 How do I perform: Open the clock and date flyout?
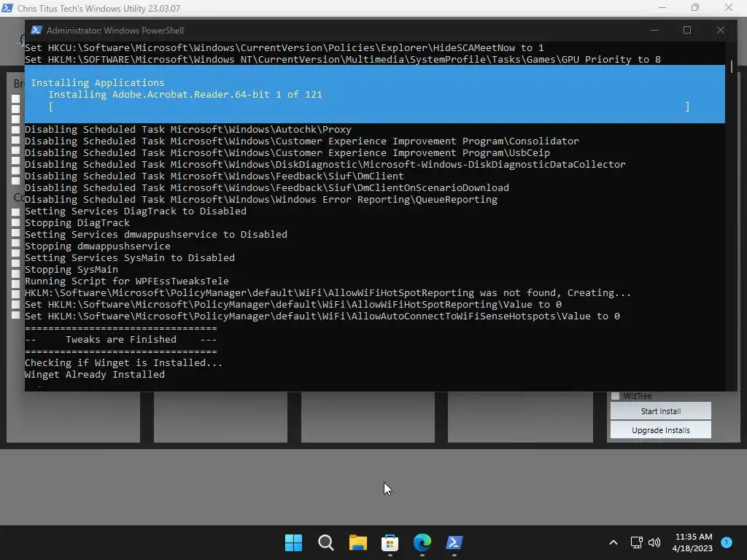pos(693,542)
